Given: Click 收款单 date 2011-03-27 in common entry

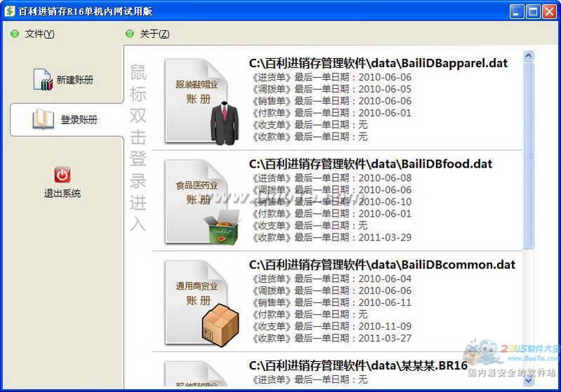Looking at the screenshot, I should (x=385, y=338).
